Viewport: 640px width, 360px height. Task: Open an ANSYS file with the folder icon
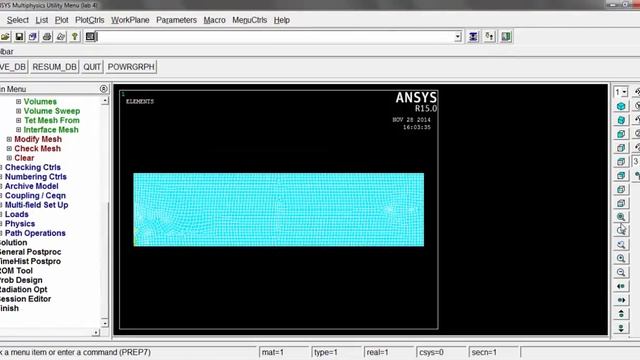click(x=5, y=37)
